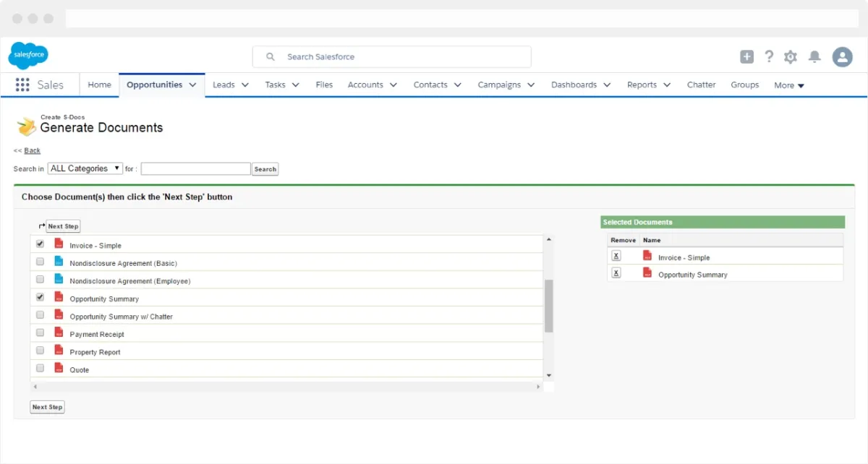Open the help question mark icon

769,56
